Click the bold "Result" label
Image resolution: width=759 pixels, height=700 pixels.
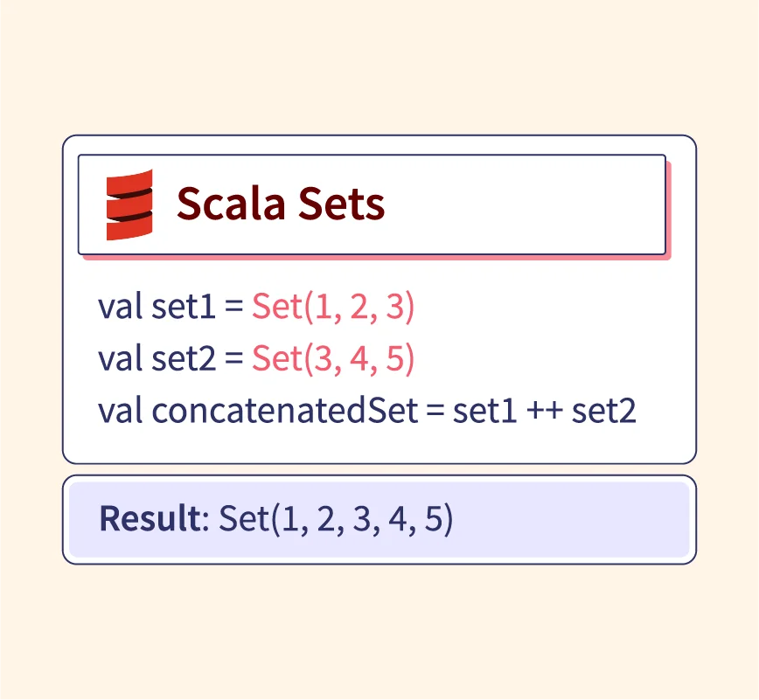click(150, 518)
